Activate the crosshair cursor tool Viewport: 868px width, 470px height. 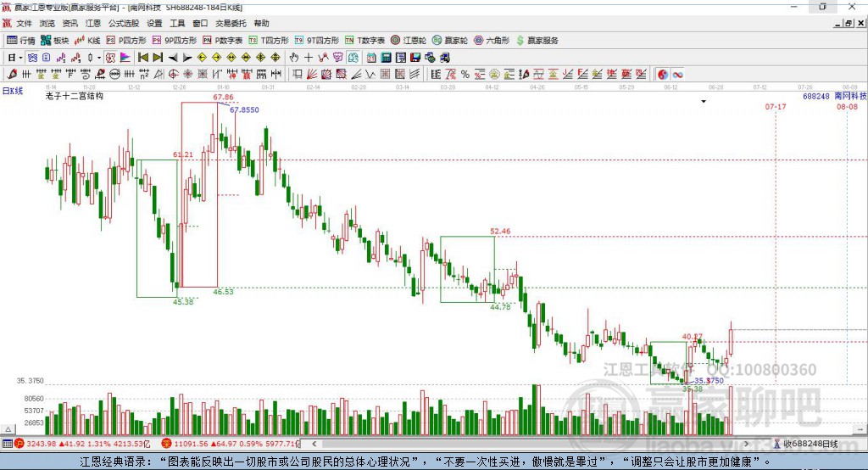pos(309,58)
